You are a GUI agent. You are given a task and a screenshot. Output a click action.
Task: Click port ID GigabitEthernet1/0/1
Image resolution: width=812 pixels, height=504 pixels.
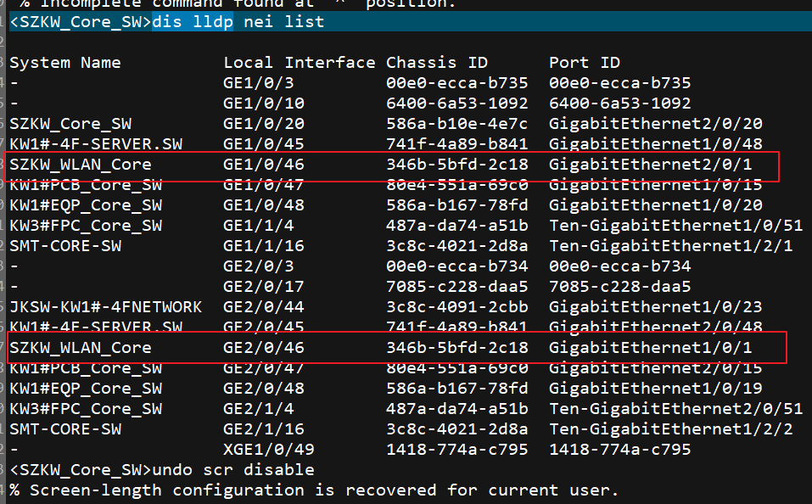coord(650,348)
